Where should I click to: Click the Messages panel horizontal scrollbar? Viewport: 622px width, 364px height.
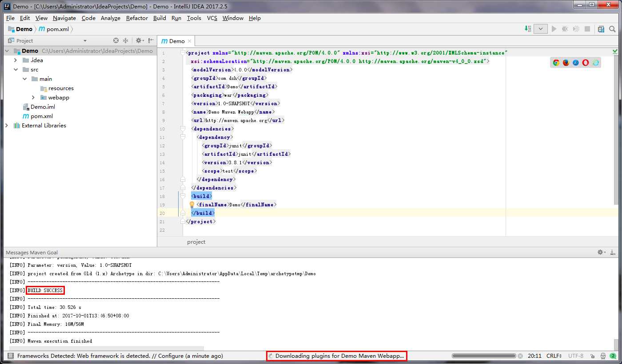click(107, 348)
